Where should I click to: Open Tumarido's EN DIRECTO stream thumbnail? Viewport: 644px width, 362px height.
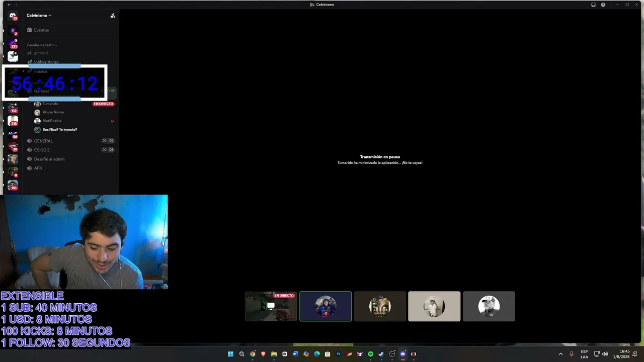(271, 306)
